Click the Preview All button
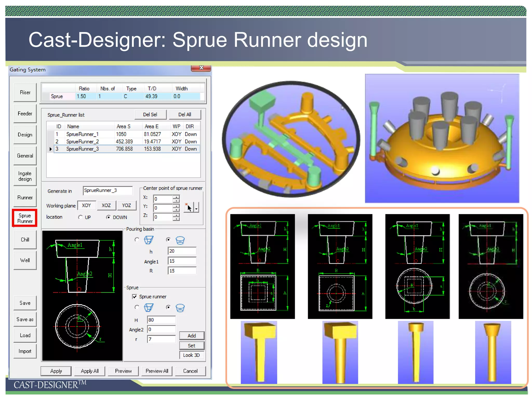The width and height of the screenshot is (532, 399). pos(157,371)
